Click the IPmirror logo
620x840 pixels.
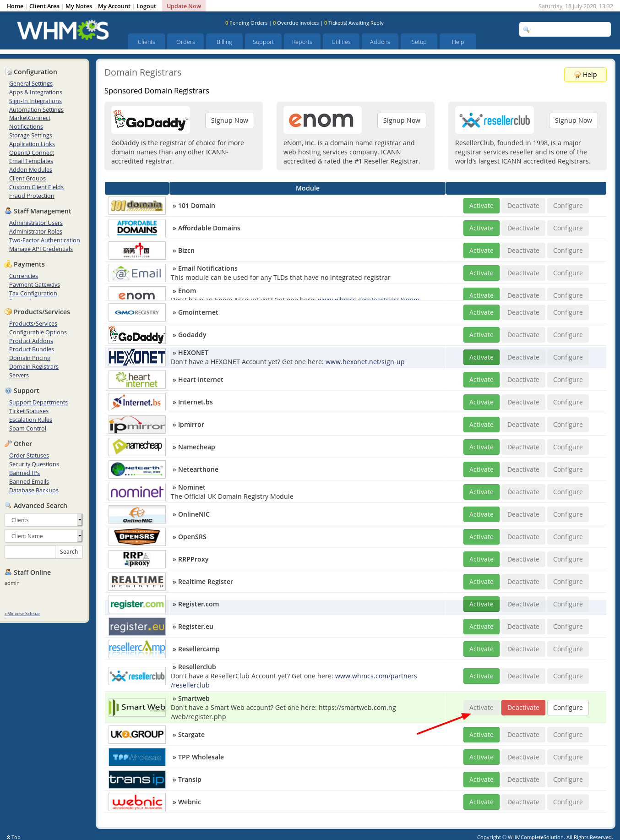137,425
